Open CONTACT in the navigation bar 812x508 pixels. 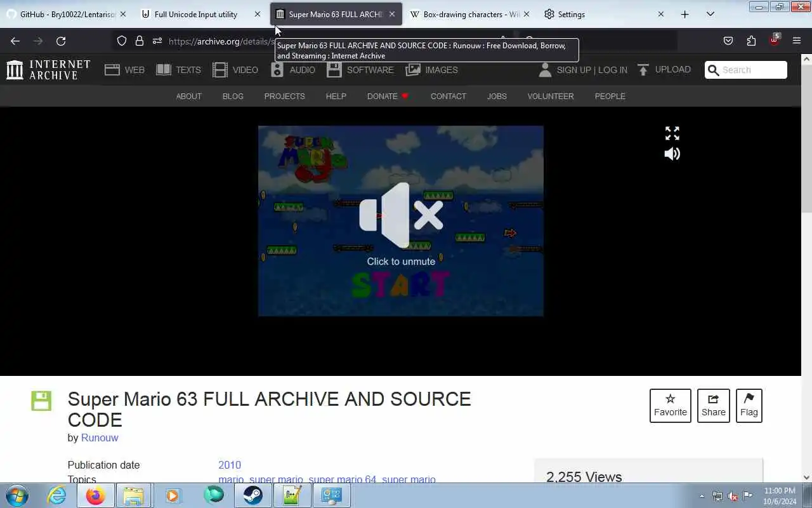pos(448,97)
